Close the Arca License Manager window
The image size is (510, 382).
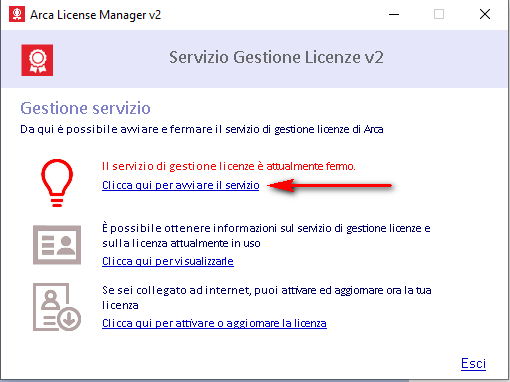tap(485, 14)
